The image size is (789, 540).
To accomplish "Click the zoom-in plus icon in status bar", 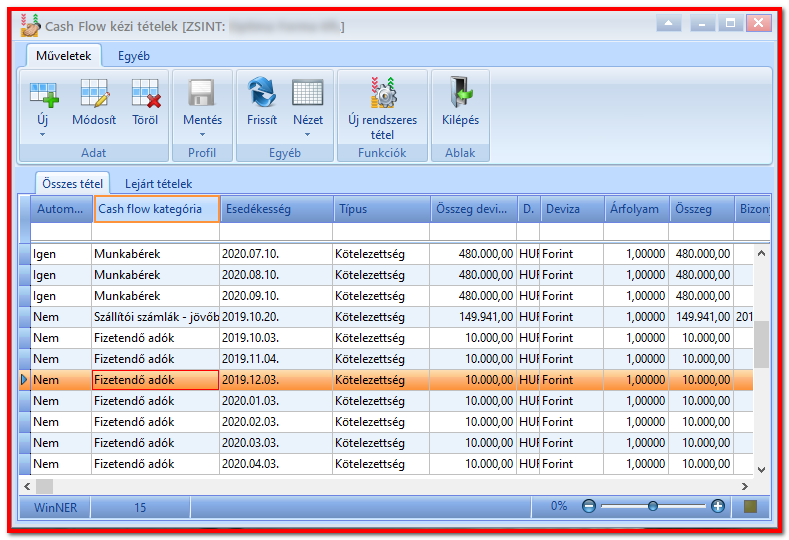I will [718, 506].
